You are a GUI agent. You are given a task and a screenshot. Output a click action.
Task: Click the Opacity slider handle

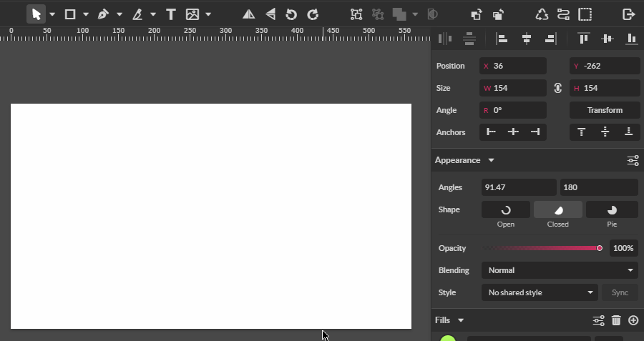(x=599, y=248)
